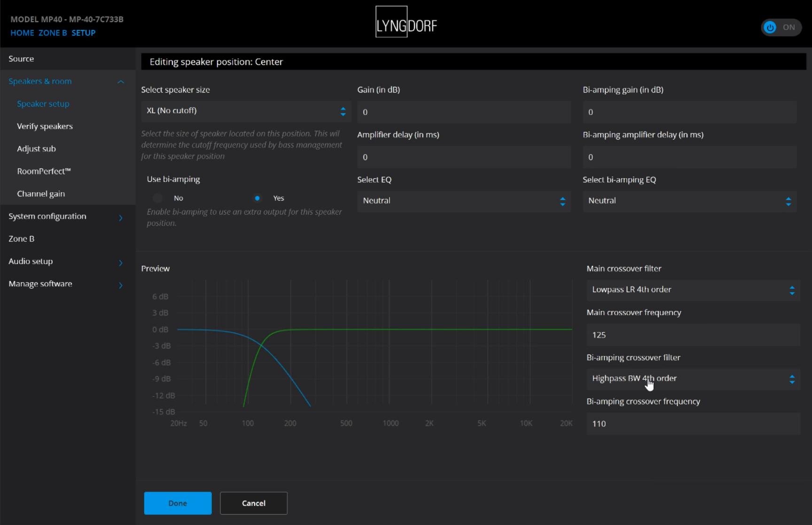The width and height of the screenshot is (812, 525).
Task: Click the Gain (in dB) field
Action: 463,112
